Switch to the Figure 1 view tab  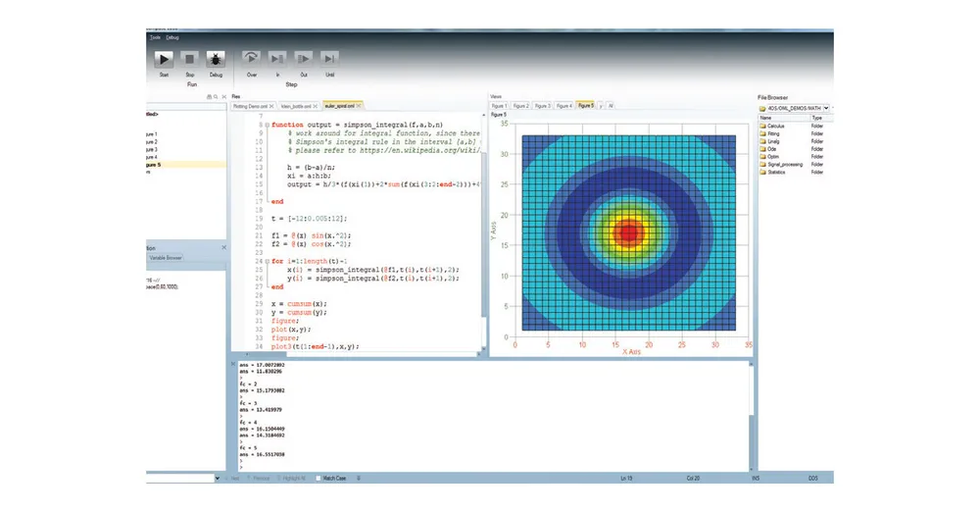pos(499,106)
